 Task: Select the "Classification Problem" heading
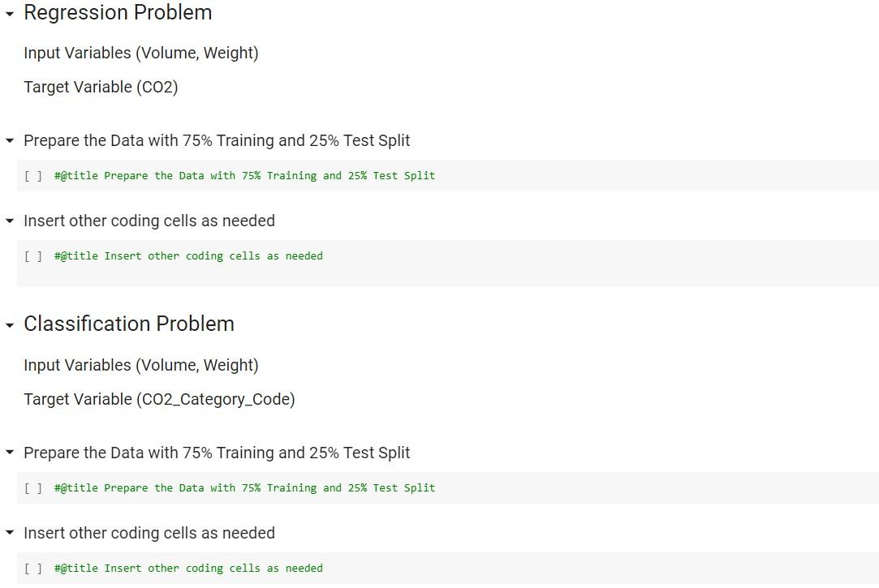click(x=129, y=324)
